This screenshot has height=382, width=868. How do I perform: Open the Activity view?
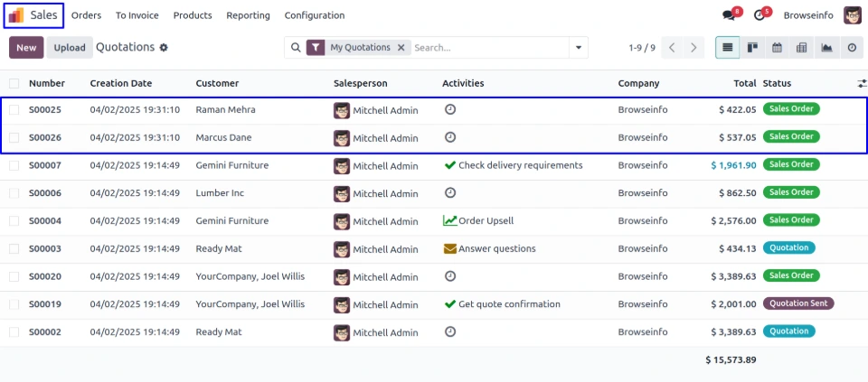[x=851, y=48]
